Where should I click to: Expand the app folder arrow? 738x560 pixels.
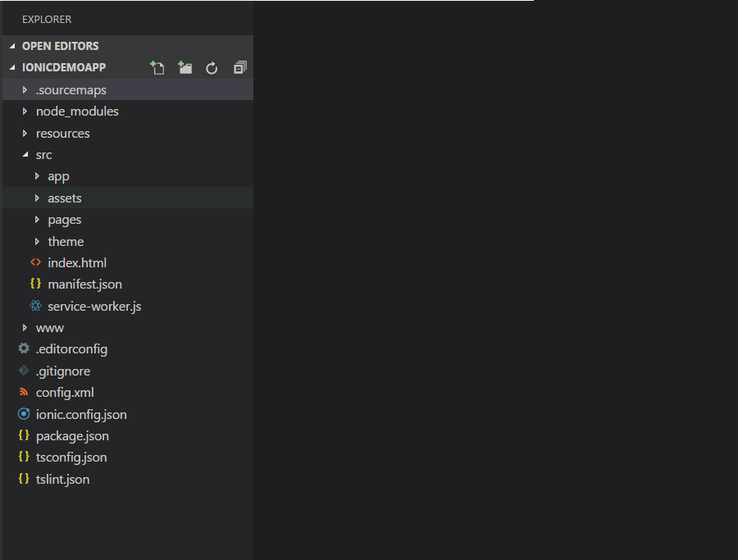37,176
